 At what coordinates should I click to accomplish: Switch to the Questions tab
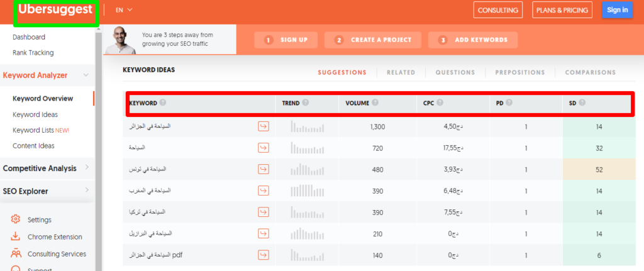click(455, 72)
